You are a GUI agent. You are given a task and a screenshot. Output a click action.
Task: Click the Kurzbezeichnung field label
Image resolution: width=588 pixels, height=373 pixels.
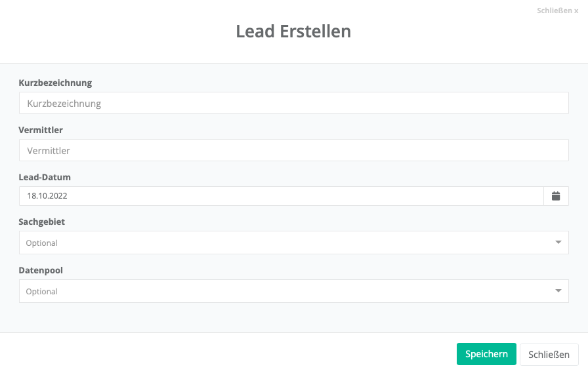[x=55, y=83]
